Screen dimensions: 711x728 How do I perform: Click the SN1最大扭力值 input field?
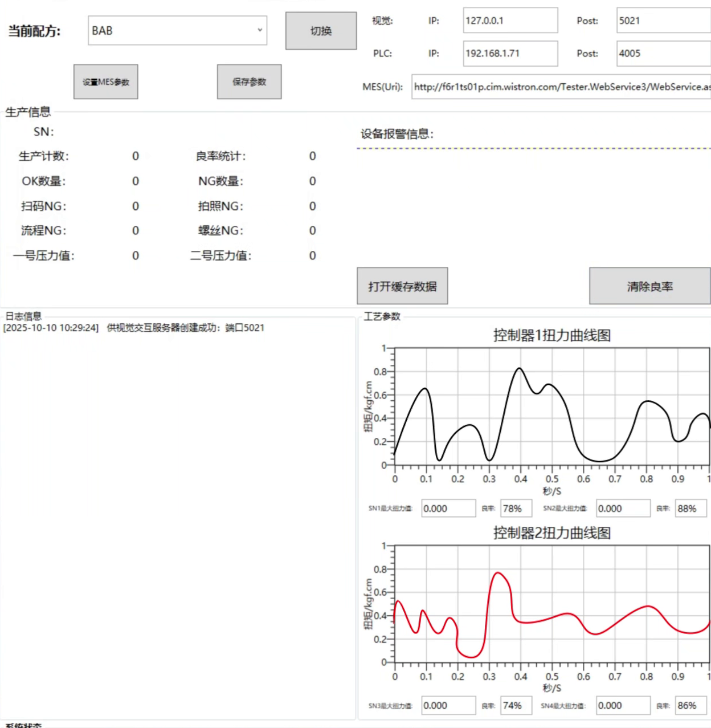click(448, 509)
